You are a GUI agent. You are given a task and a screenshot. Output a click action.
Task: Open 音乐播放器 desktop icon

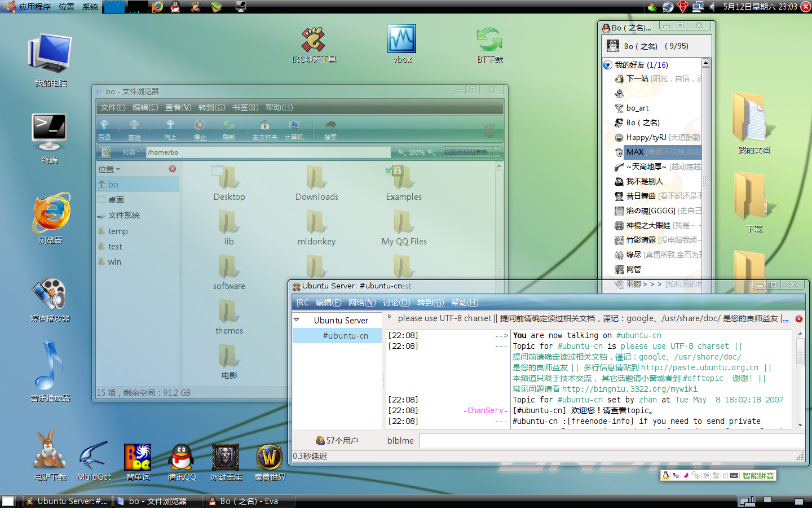[50, 371]
